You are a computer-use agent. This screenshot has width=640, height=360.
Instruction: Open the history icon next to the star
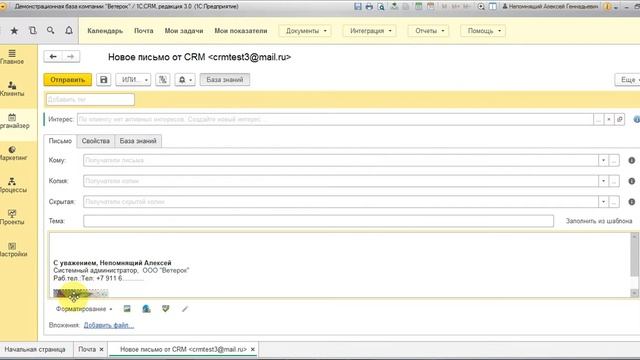point(33,31)
